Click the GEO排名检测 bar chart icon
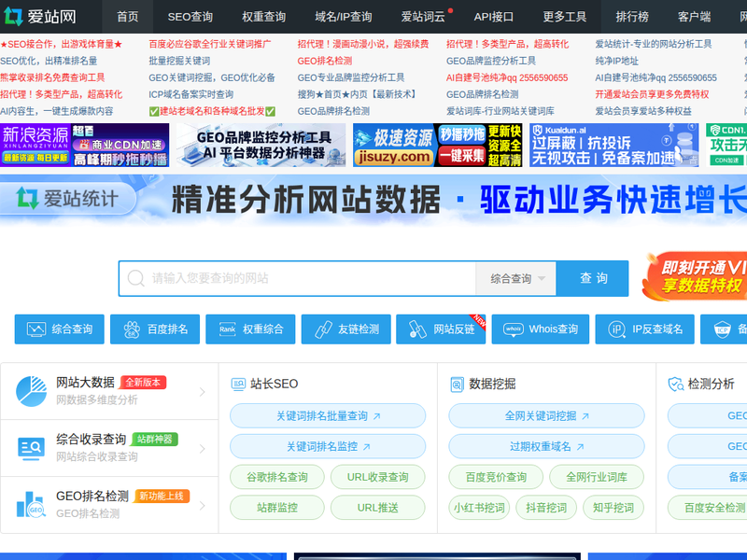Screen dimensions: 747x560 32,505
